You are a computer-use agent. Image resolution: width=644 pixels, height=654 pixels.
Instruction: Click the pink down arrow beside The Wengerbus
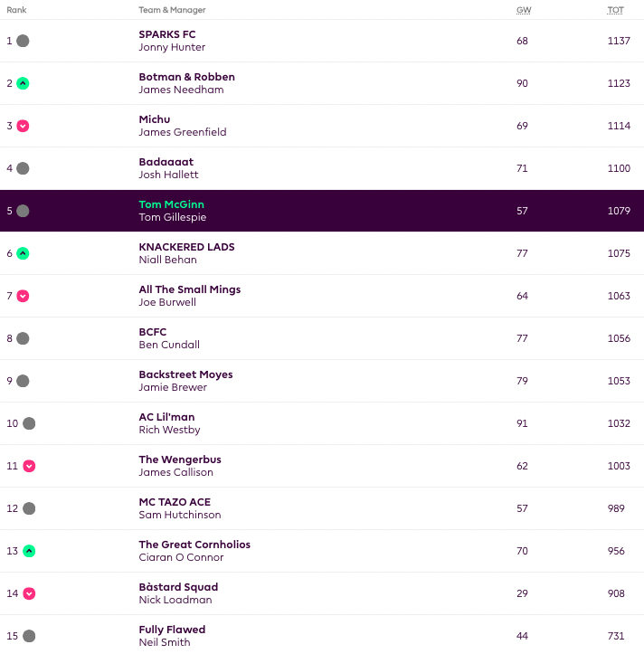pos(29,466)
